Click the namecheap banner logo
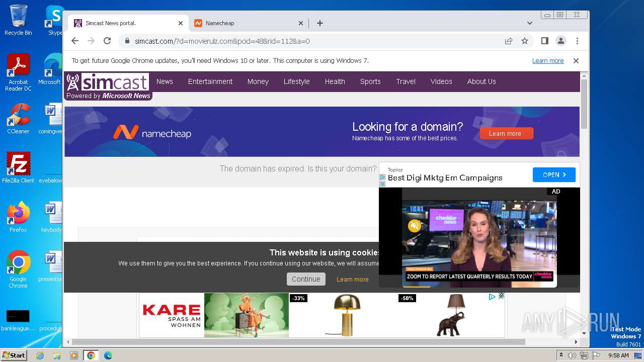Viewport: 644px width, 362px height. (x=152, y=133)
